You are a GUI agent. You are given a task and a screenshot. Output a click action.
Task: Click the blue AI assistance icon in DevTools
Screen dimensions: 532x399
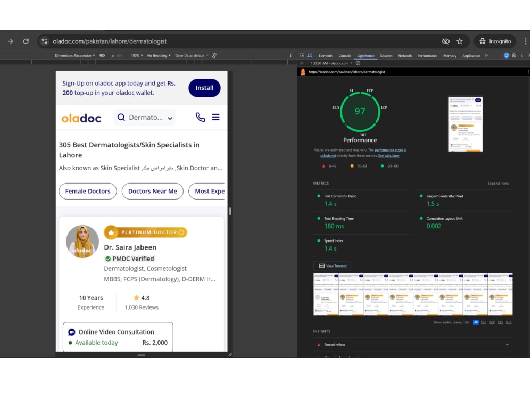click(x=506, y=56)
